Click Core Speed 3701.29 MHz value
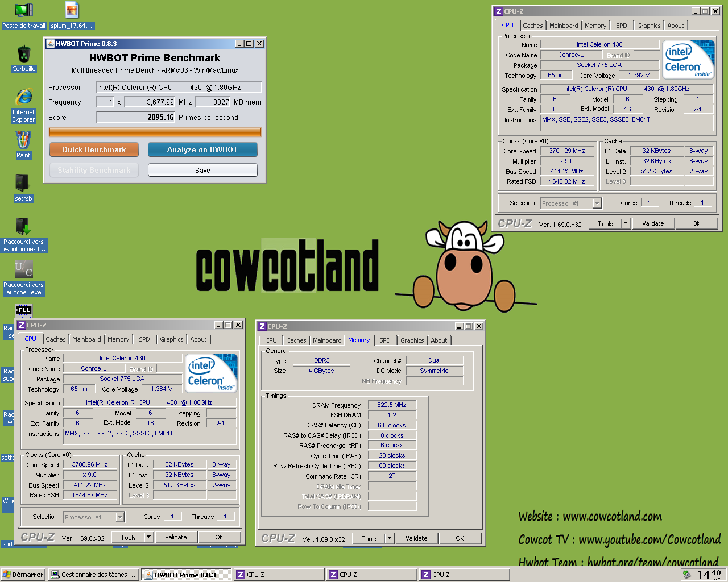This screenshot has width=728, height=582. [x=567, y=151]
